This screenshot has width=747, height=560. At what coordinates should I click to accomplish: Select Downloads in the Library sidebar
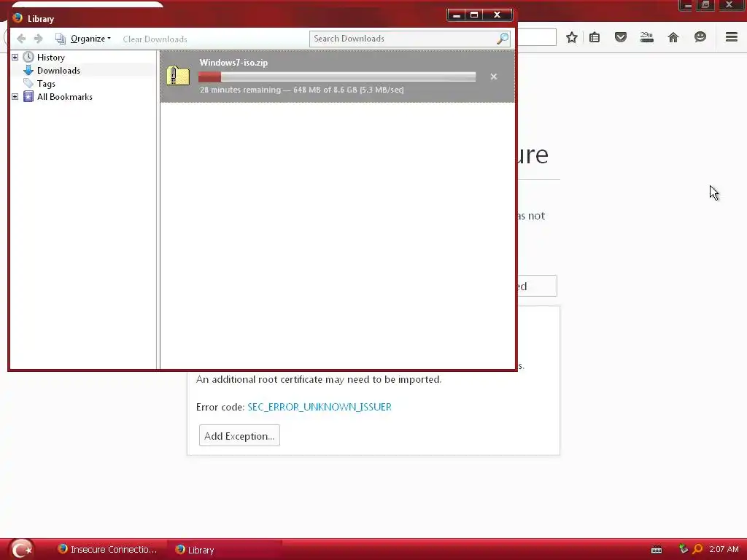(58, 71)
